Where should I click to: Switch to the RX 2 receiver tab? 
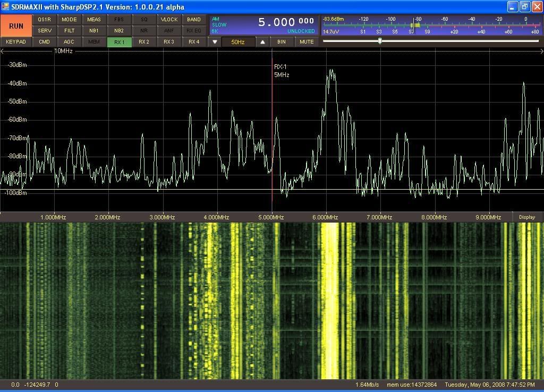pos(144,42)
